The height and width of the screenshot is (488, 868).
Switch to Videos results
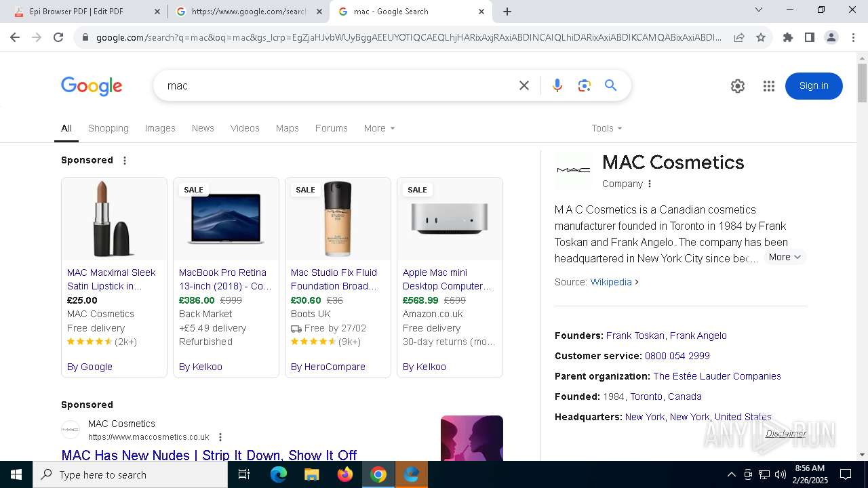point(245,128)
